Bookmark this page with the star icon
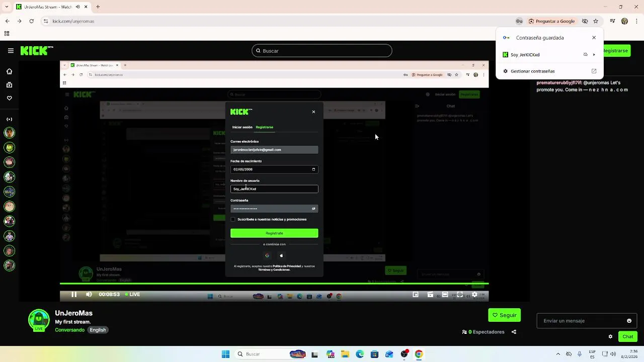Screen dimensions: 644x362 pyautogui.click(x=596, y=21)
